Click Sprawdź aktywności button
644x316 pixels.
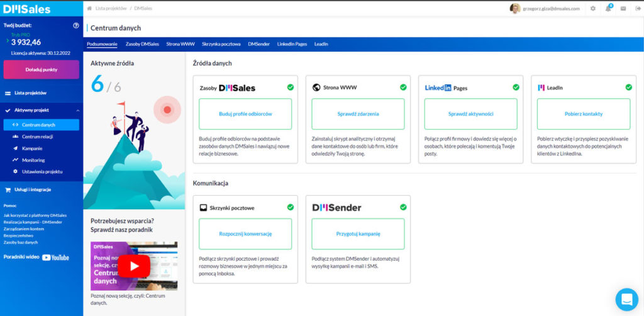pyautogui.click(x=470, y=114)
